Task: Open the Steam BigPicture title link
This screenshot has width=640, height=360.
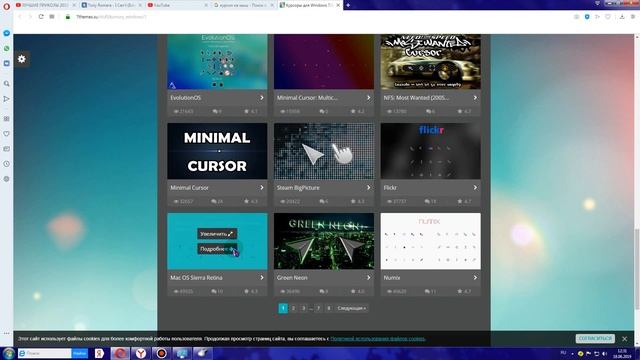Action: (298, 188)
